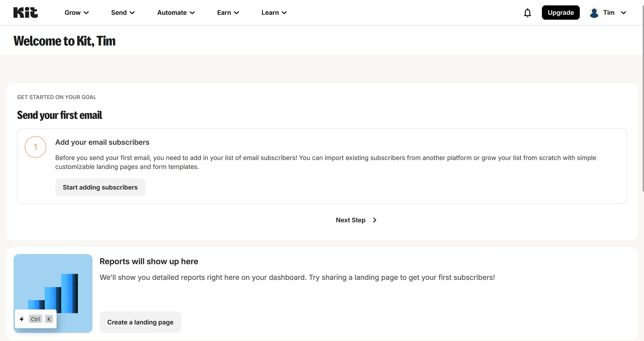Expand the Earn dropdown chevron
This screenshot has height=341, width=644.
coord(236,13)
